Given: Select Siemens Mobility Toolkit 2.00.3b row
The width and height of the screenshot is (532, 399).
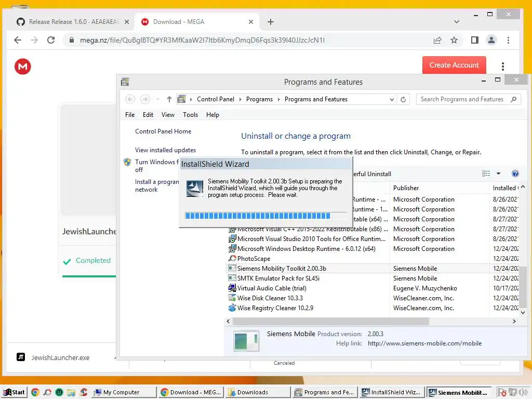Looking at the screenshot, I should click(x=372, y=269).
